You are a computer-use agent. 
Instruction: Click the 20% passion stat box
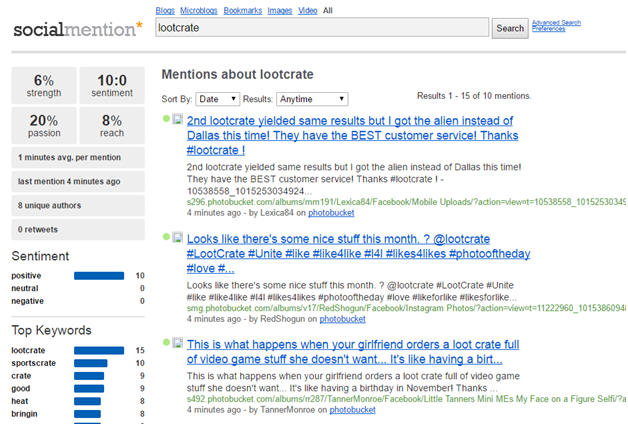tap(44, 125)
